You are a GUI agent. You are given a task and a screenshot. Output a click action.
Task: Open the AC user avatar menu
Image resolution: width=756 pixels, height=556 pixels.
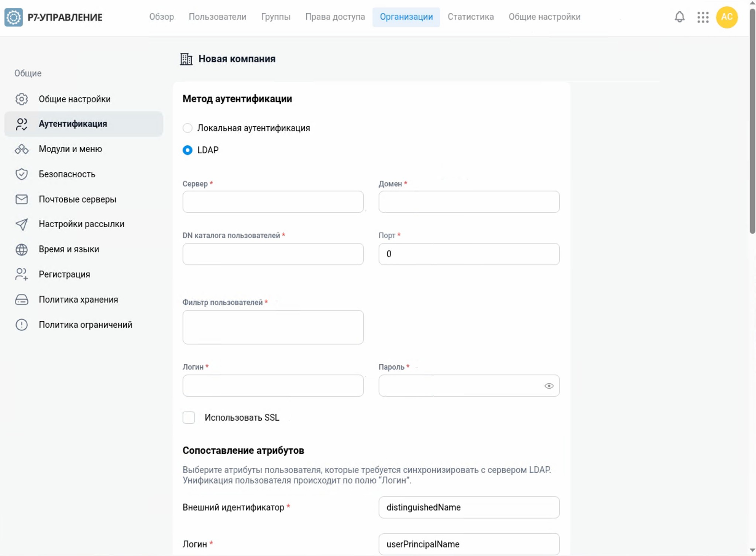(x=727, y=17)
